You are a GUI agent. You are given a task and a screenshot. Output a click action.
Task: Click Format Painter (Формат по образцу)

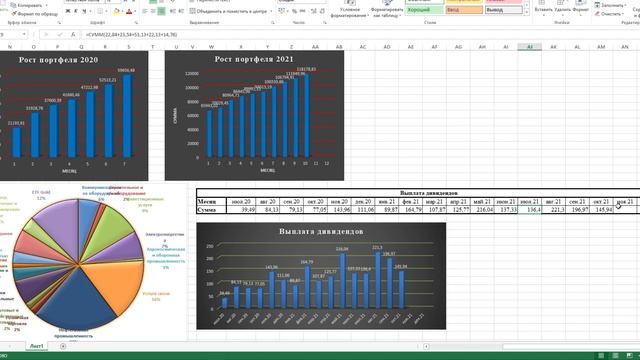[x=35, y=14]
